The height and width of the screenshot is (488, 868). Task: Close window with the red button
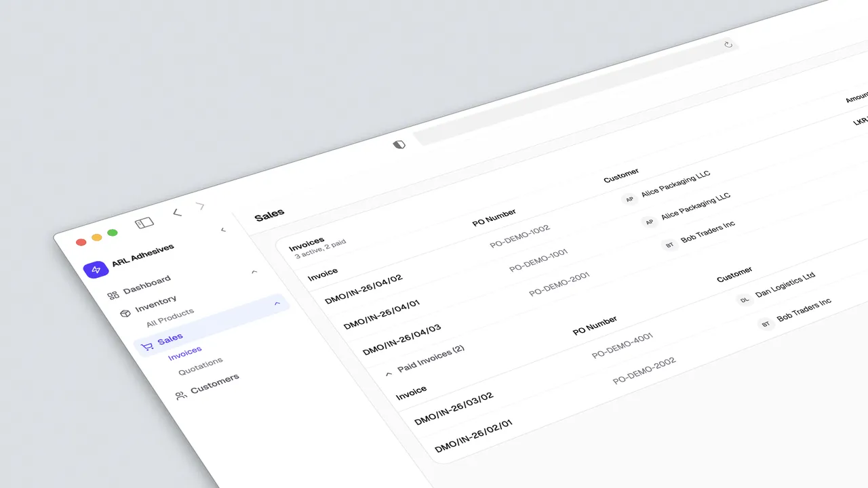[x=81, y=242]
